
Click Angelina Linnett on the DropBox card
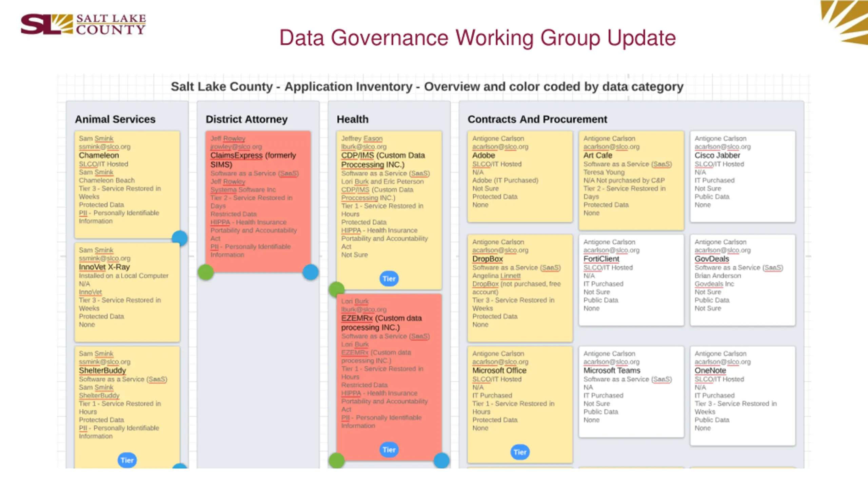(496, 276)
